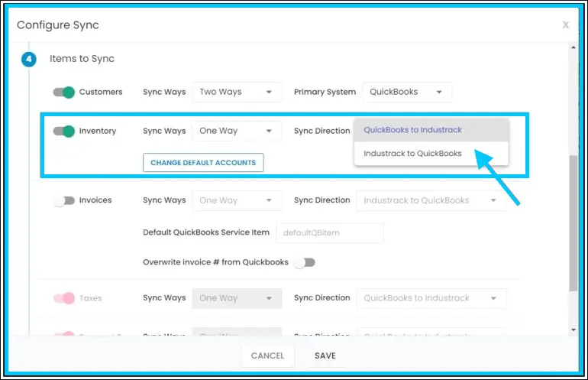
Task: Open Primary System dropdown showing QuickBooks
Action: pos(407,92)
